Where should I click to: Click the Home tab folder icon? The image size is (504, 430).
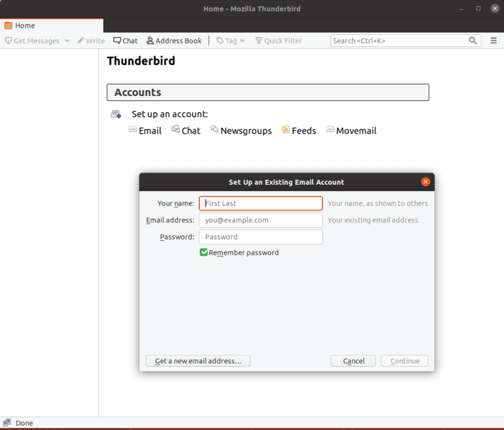(x=9, y=25)
